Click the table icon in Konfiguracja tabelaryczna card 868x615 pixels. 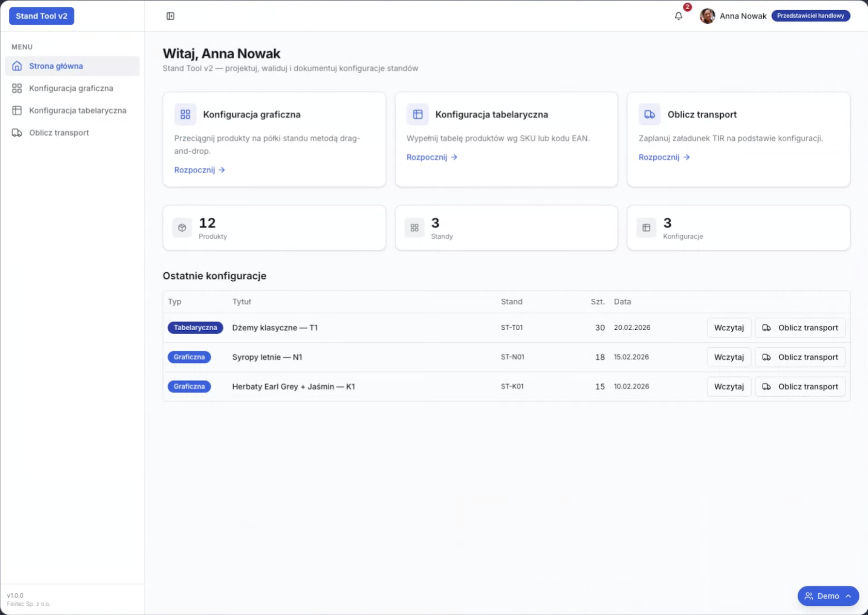[418, 114]
